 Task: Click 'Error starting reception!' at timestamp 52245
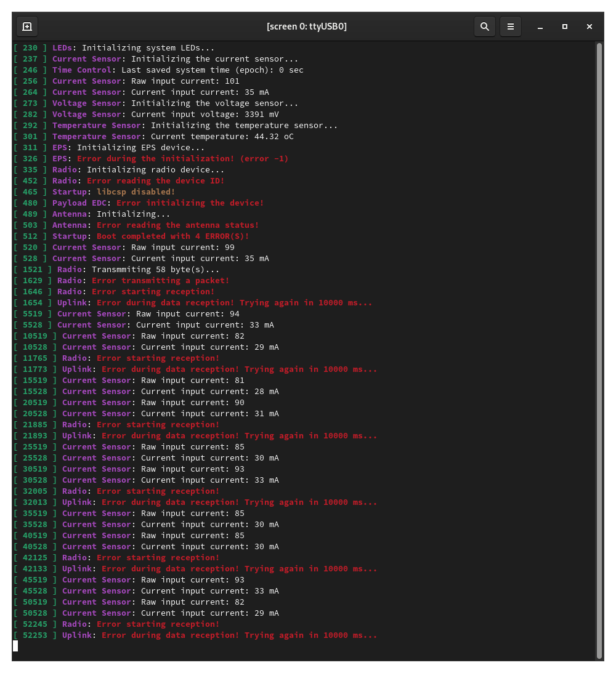point(158,624)
